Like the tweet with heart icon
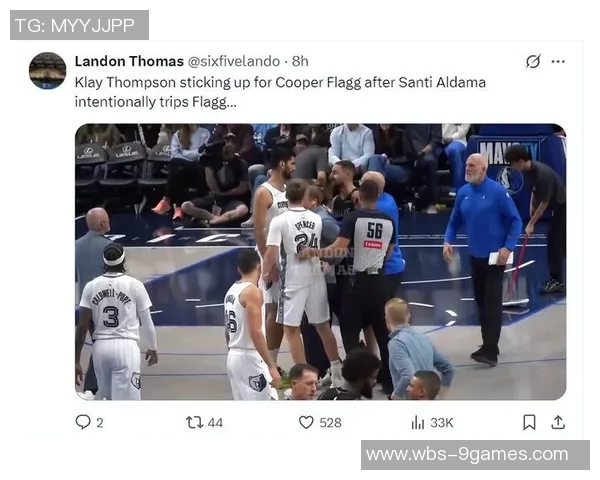 pyautogui.click(x=306, y=422)
